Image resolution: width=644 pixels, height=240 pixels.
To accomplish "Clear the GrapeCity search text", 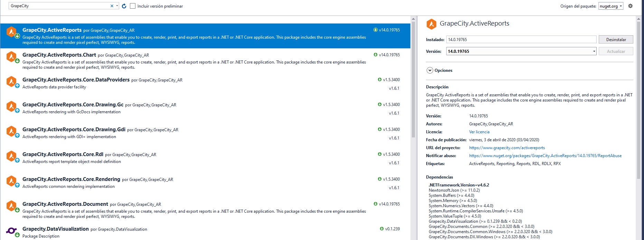I will pos(112,6).
